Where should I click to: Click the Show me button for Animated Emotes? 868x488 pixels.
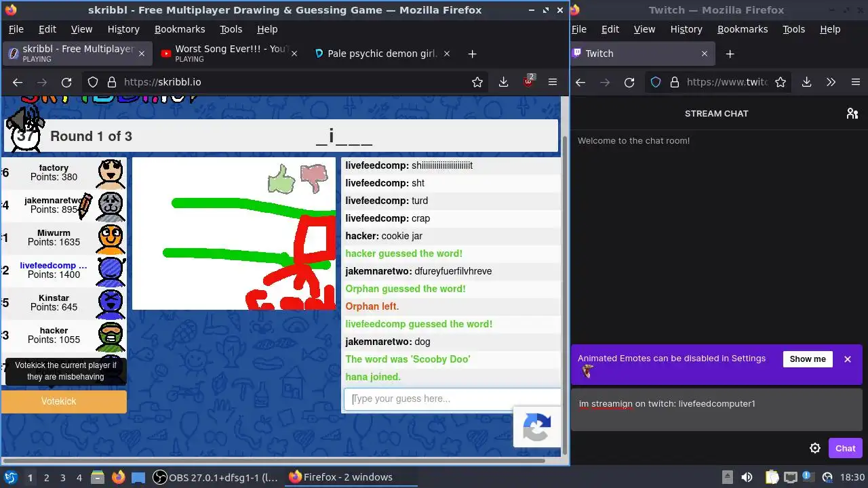[808, 359]
